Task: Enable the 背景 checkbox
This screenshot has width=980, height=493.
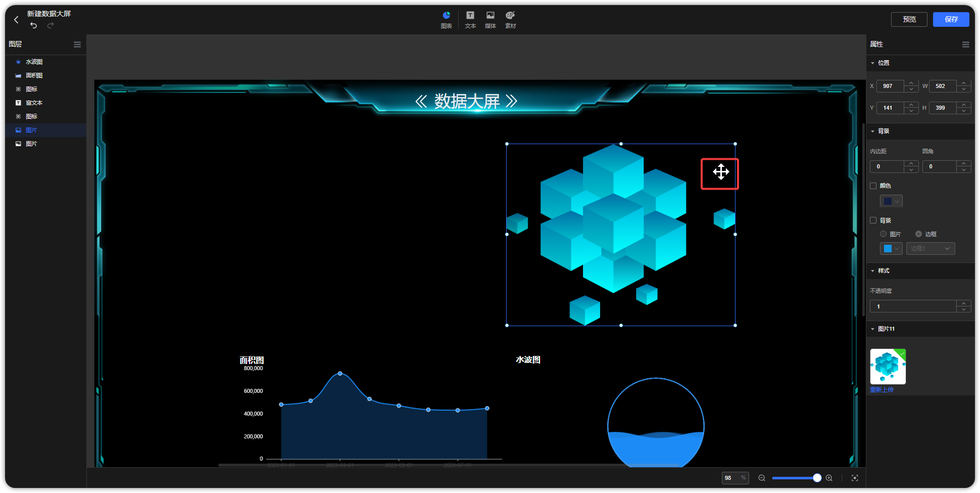Action: click(x=873, y=220)
